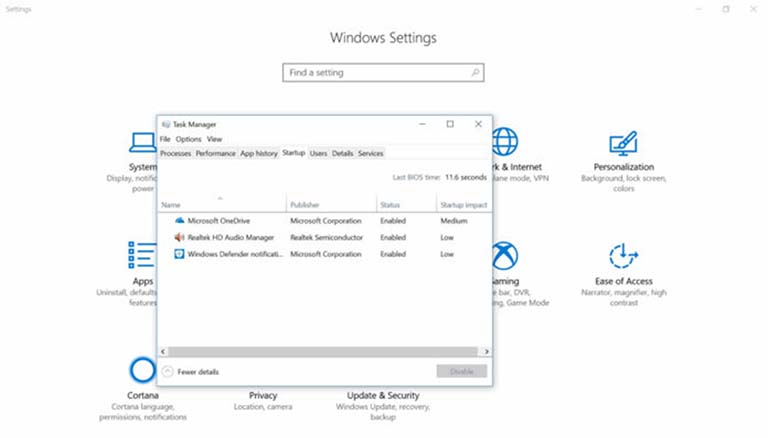The width and height of the screenshot is (768, 438).
Task: Click Enabled status of OneDrive row
Action: (393, 221)
